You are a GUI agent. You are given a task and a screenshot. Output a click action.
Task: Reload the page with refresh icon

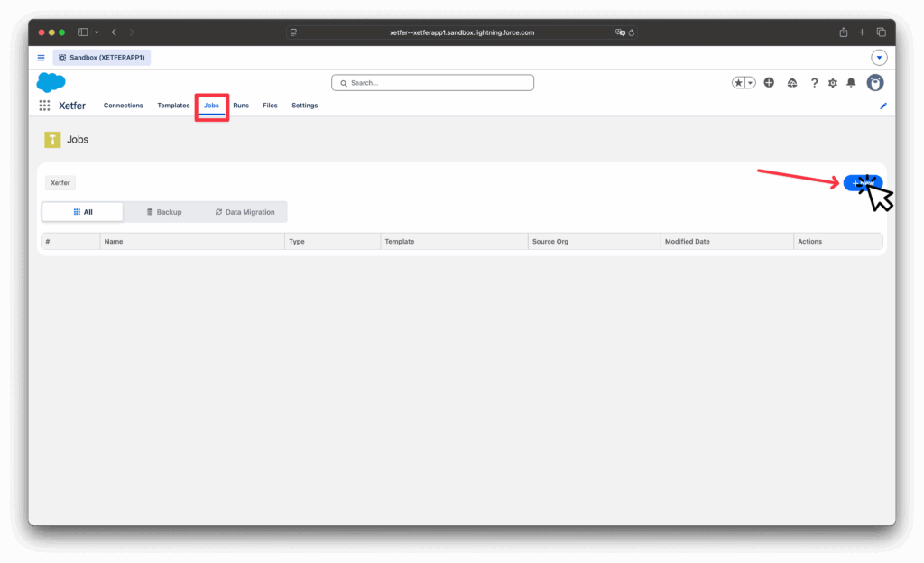tap(631, 32)
